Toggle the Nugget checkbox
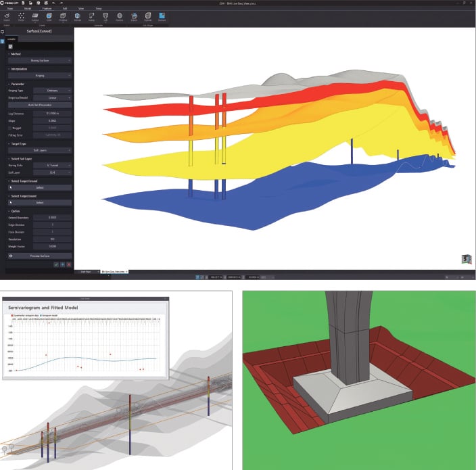This screenshot has height=470, width=476. click(10, 128)
